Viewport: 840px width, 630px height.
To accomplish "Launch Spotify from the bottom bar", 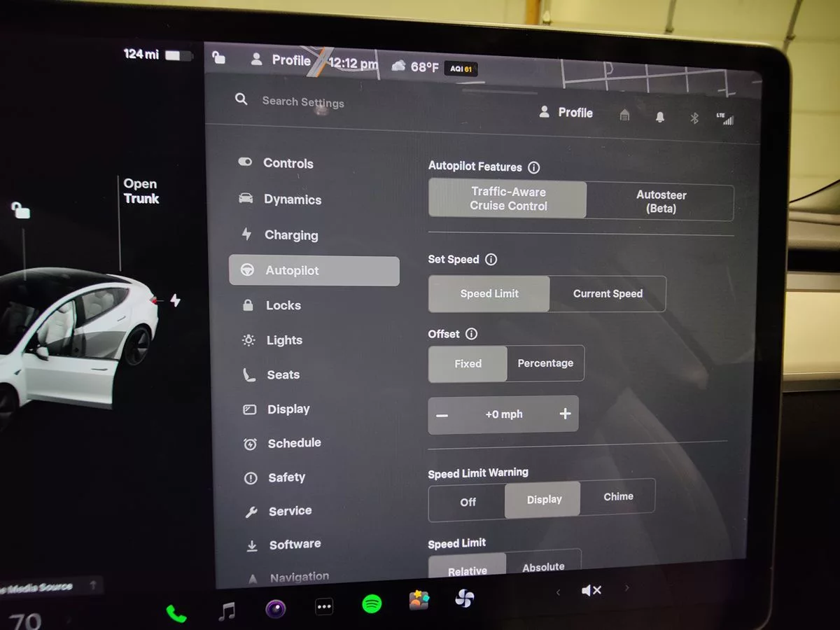I will pos(372,604).
